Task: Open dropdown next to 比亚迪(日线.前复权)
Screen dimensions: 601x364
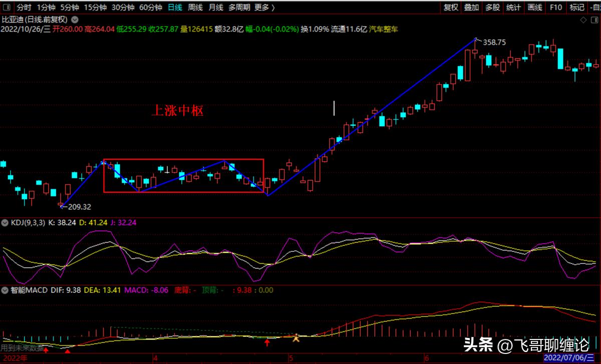Action: point(75,20)
